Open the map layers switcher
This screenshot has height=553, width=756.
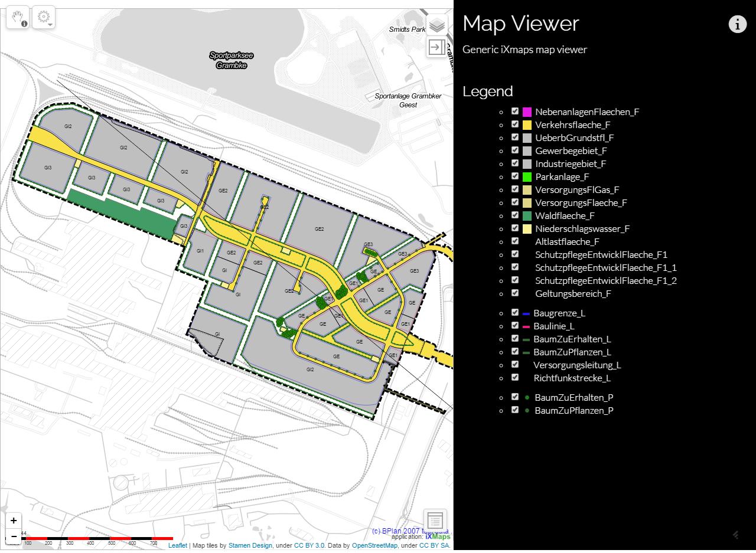(436, 25)
